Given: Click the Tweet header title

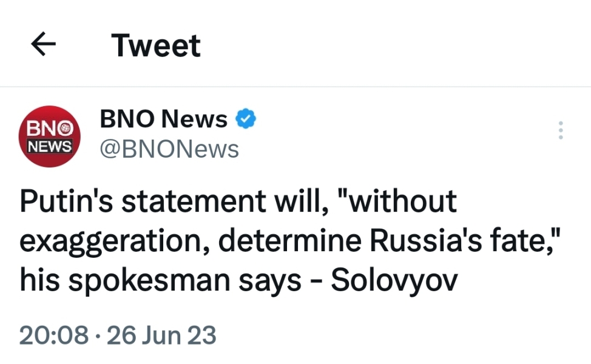Looking at the screenshot, I should (x=156, y=45).
